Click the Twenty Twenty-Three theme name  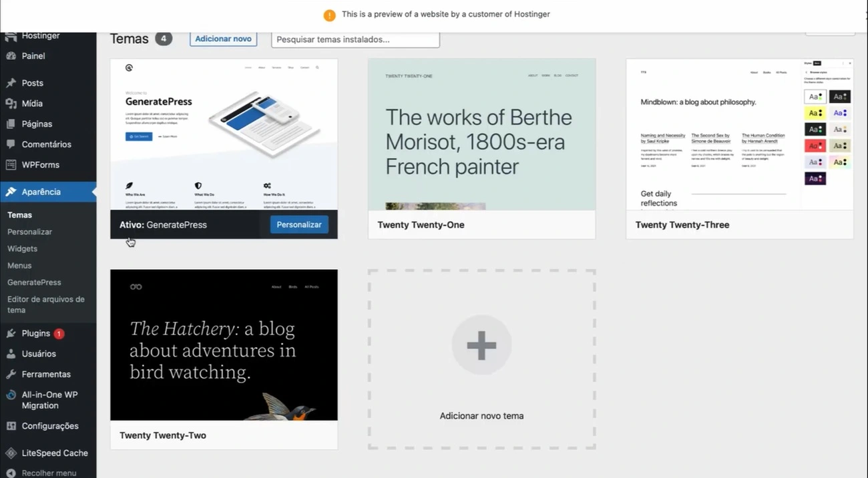[x=682, y=225]
